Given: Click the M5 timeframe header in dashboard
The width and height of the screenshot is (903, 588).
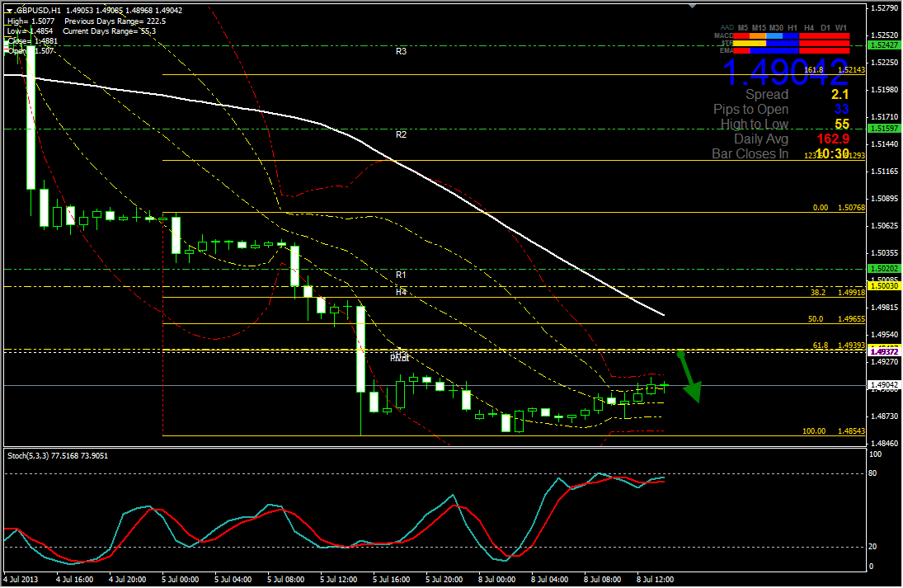Looking at the screenshot, I should coord(743,28).
